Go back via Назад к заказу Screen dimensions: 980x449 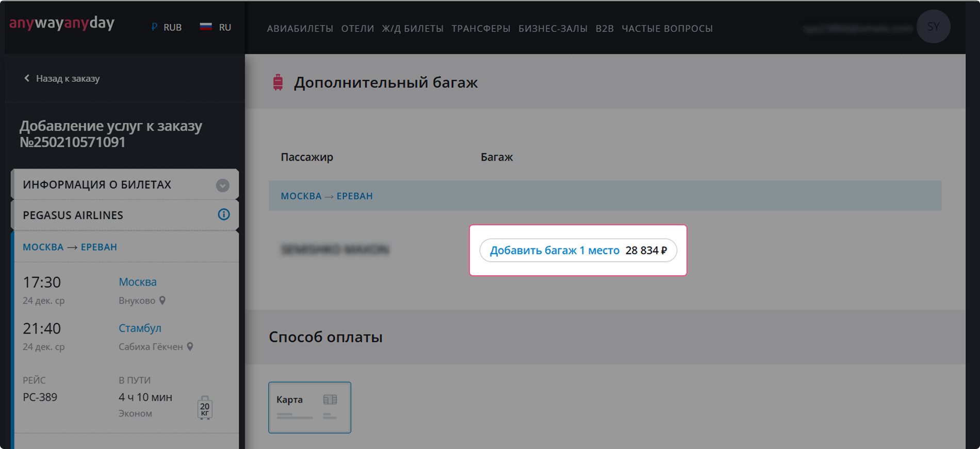[x=62, y=78]
